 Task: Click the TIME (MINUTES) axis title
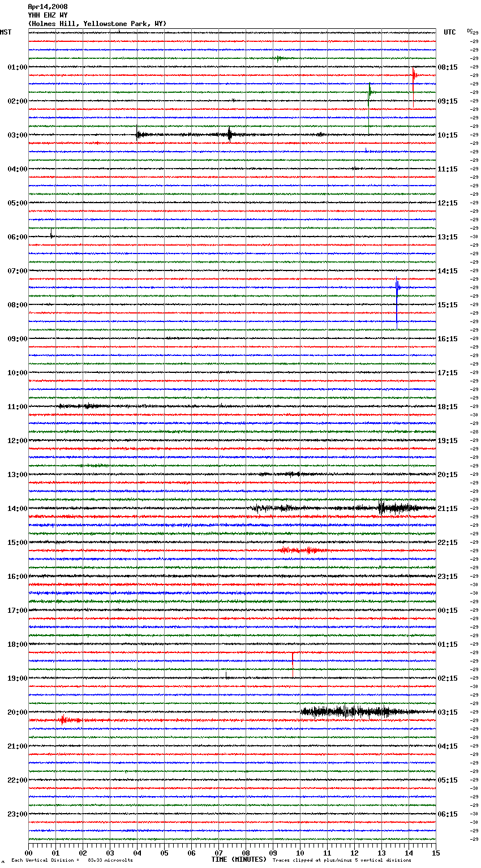(239, 860)
